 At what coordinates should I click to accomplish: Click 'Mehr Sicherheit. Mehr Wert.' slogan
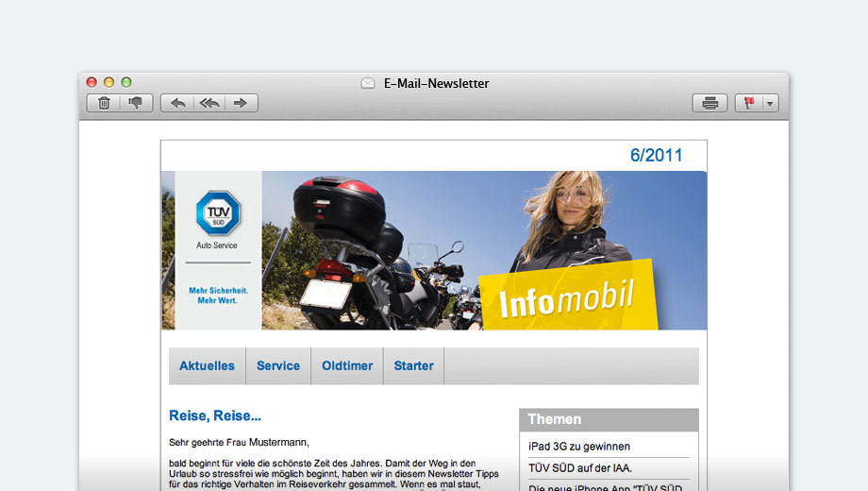coord(218,296)
